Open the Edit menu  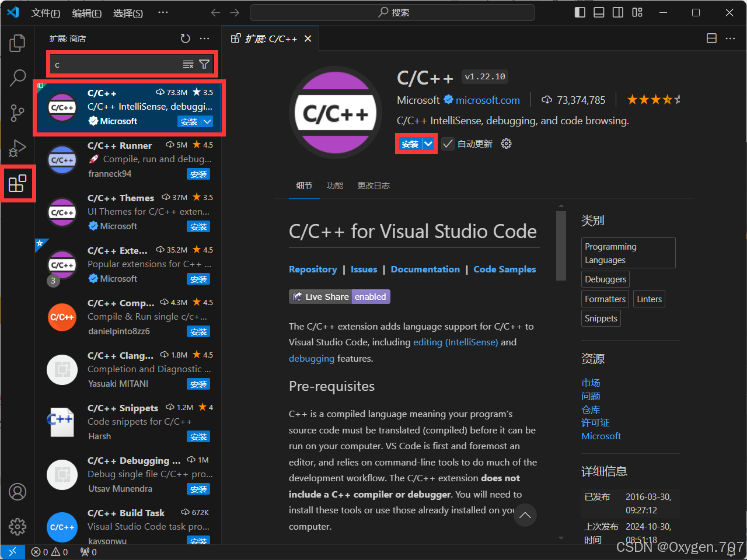click(87, 13)
